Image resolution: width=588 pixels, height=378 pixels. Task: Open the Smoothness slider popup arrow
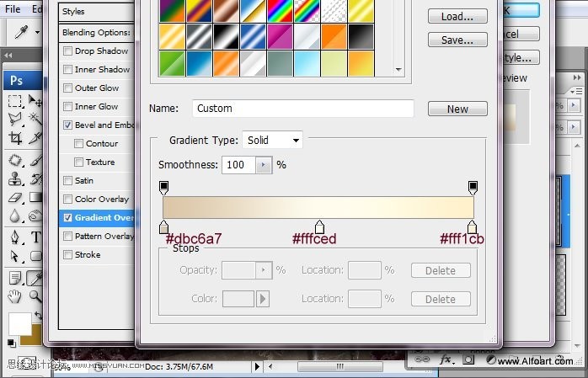coord(264,165)
